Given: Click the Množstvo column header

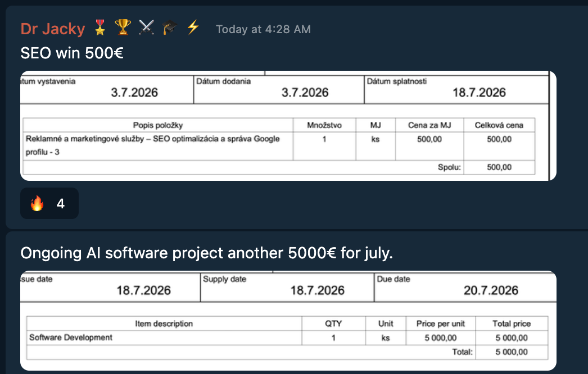Looking at the screenshot, I should [324, 125].
